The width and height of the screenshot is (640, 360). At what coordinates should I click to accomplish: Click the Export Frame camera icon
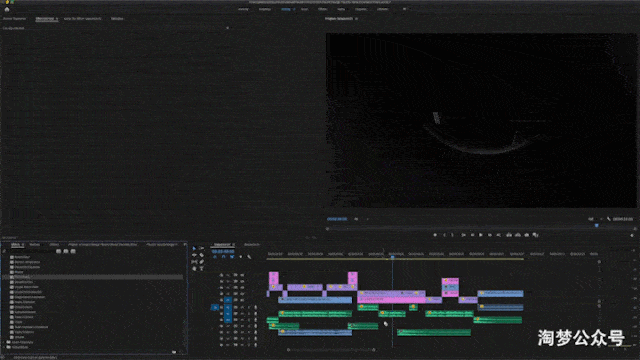527,235
